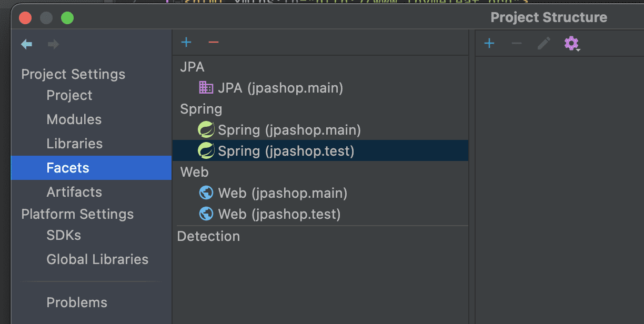Open Artifacts settings page
Screen dimensions: 644x324
point(74,192)
